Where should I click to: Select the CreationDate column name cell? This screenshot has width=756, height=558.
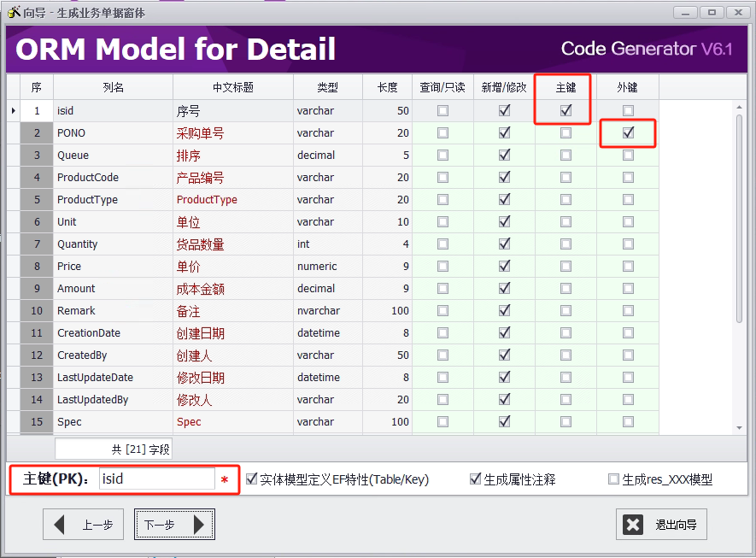114,332
